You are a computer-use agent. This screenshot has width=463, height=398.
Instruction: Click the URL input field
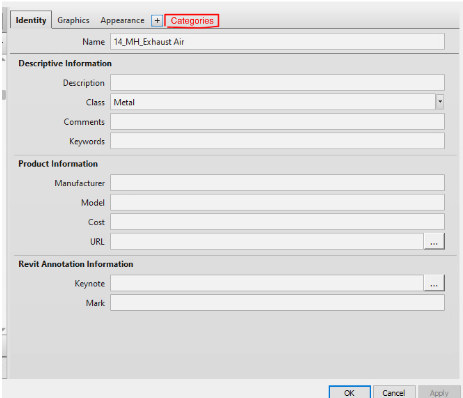(267, 241)
